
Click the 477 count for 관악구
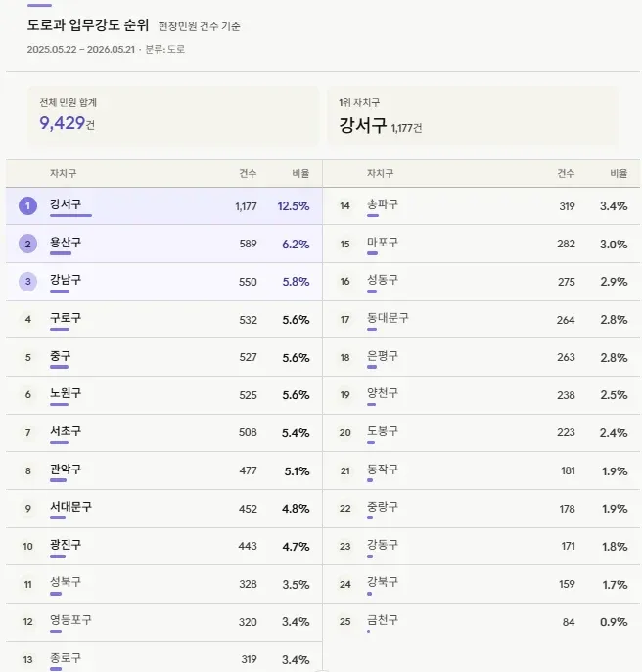248,470
